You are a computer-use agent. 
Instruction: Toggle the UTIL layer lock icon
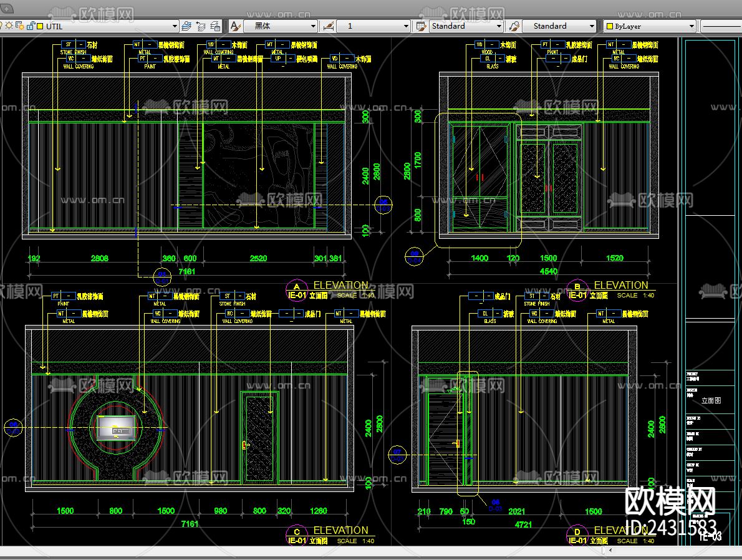coord(31,26)
